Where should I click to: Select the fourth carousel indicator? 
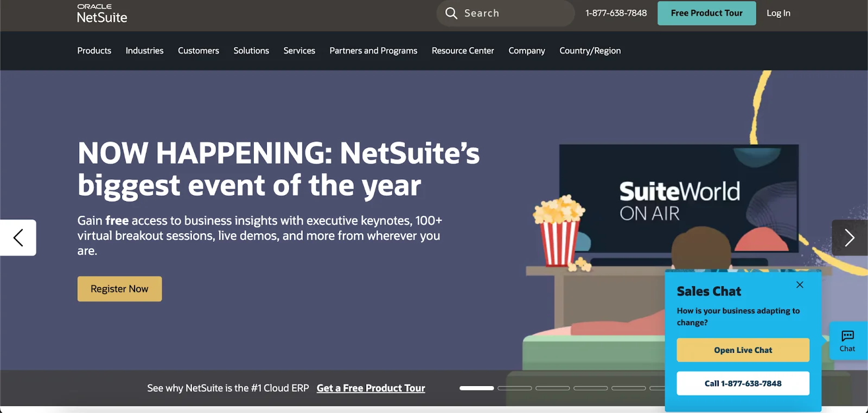(x=590, y=388)
